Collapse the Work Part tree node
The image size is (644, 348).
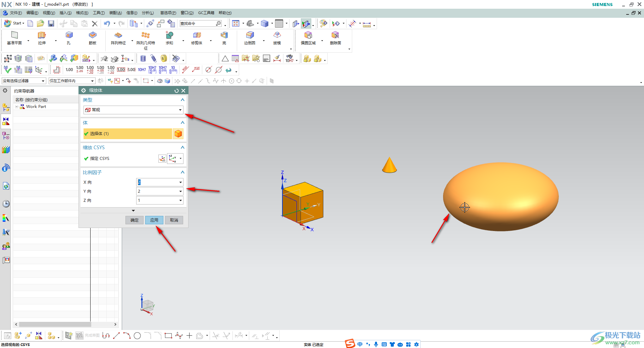pyautogui.click(x=17, y=107)
